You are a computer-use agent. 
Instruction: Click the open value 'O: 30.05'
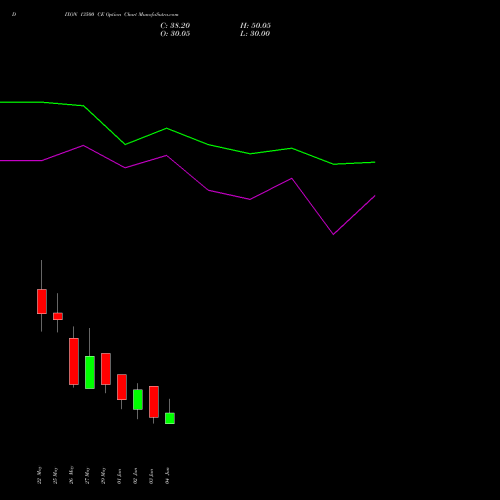point(175,34)
